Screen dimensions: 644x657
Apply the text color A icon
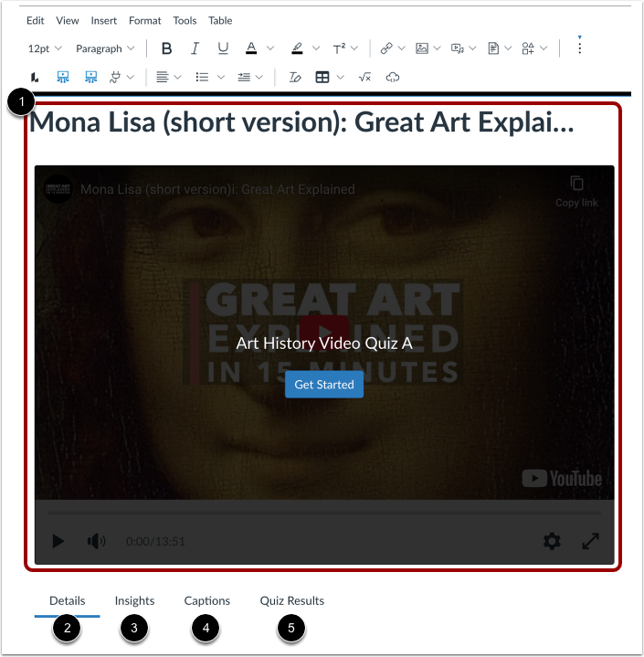click(251, 48)
